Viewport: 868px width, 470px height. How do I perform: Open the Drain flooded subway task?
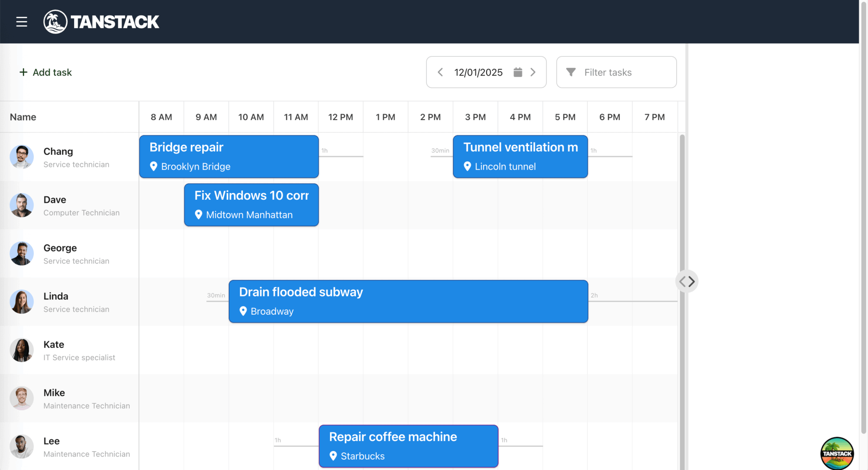click(x=408, y=301)
